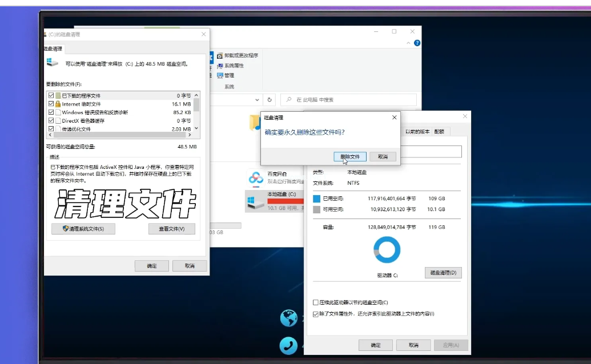Click the blue help question mark icon
This screenshot has height=364, width=591.
point(417,43)
